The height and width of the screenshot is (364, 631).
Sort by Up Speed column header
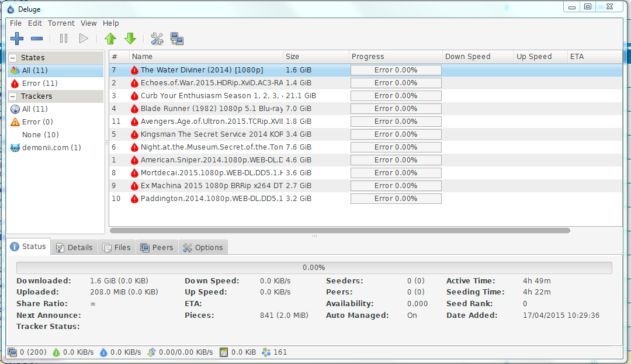tap(540, 57)
